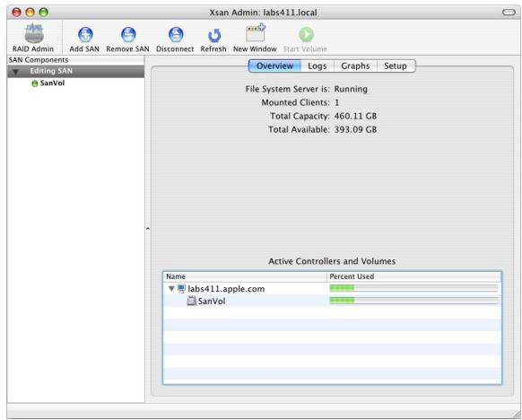Click labs411.apple.com percent used bar

coord(413,288)
